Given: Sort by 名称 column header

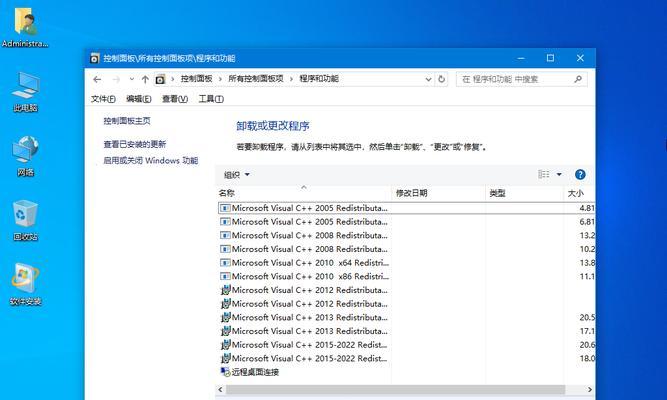Looking at the screenshot, I should click(x=304, y=193).
